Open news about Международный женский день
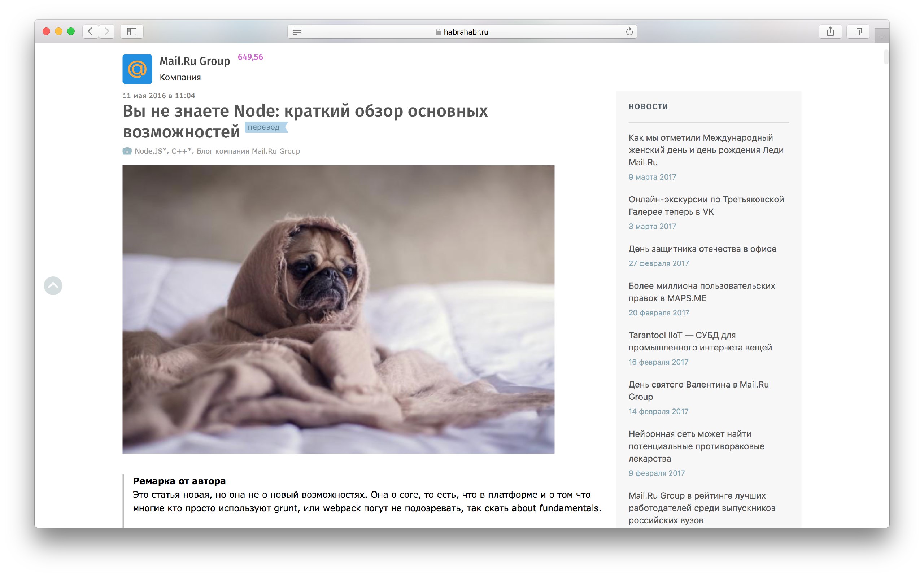 pyautogui.click(x=706, y=150)
